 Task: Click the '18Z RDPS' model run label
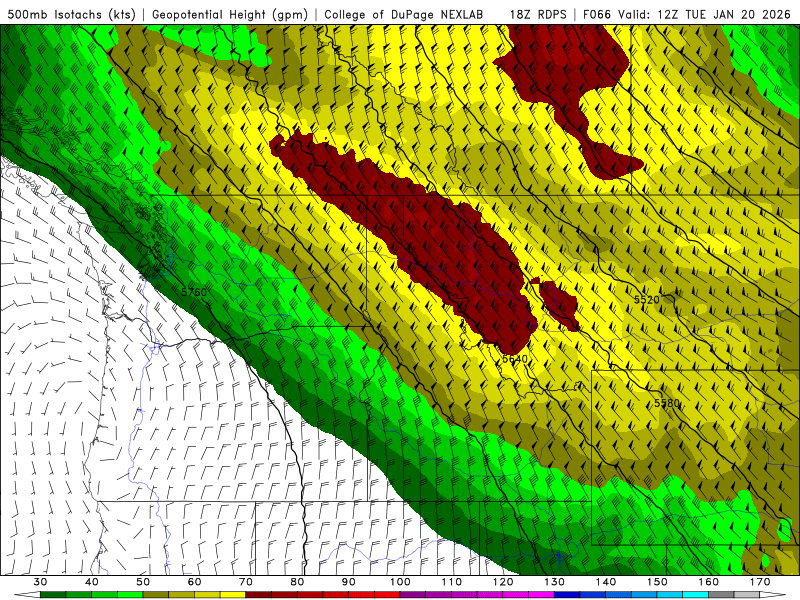pyautogui.click(x=538, y=15)
